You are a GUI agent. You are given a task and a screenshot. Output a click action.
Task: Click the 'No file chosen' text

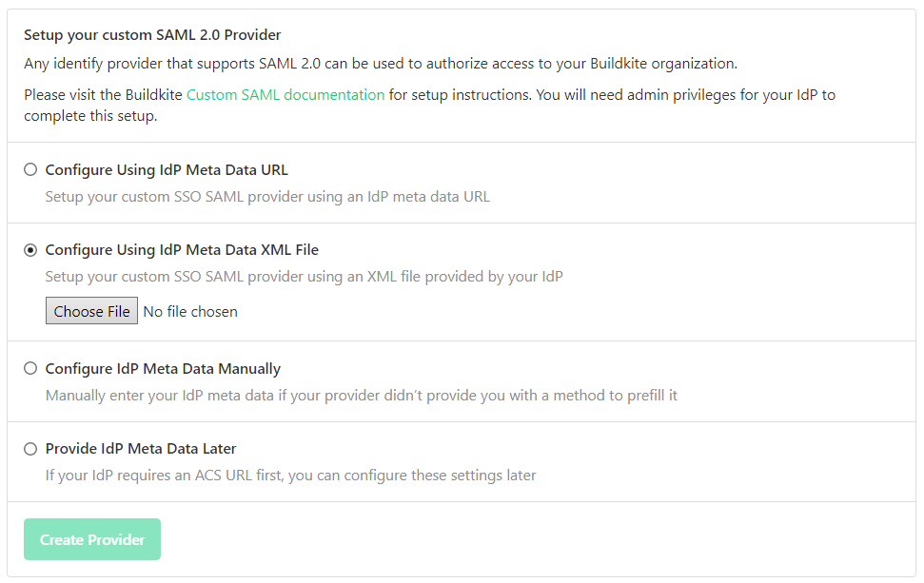tap(190, 311)
